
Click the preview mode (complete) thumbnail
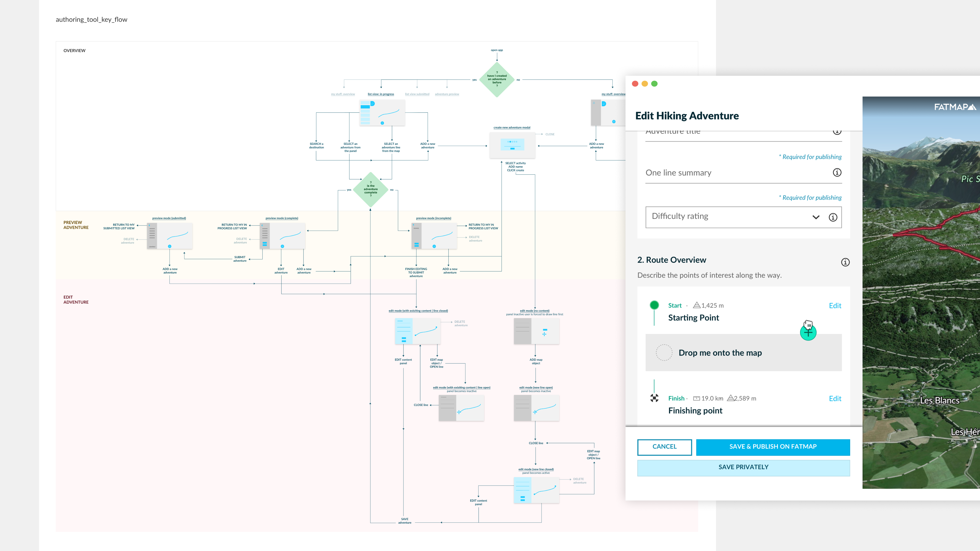point(282,236)
